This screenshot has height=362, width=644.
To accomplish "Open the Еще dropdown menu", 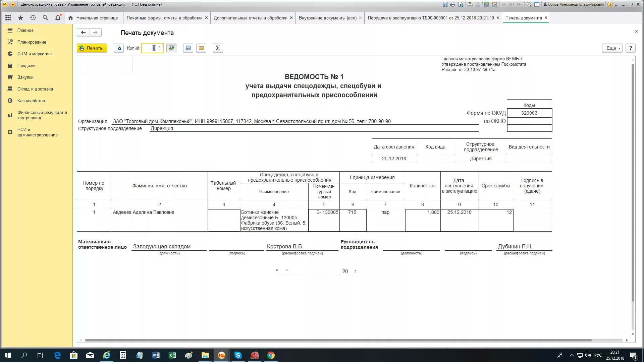I will [612, 48].
